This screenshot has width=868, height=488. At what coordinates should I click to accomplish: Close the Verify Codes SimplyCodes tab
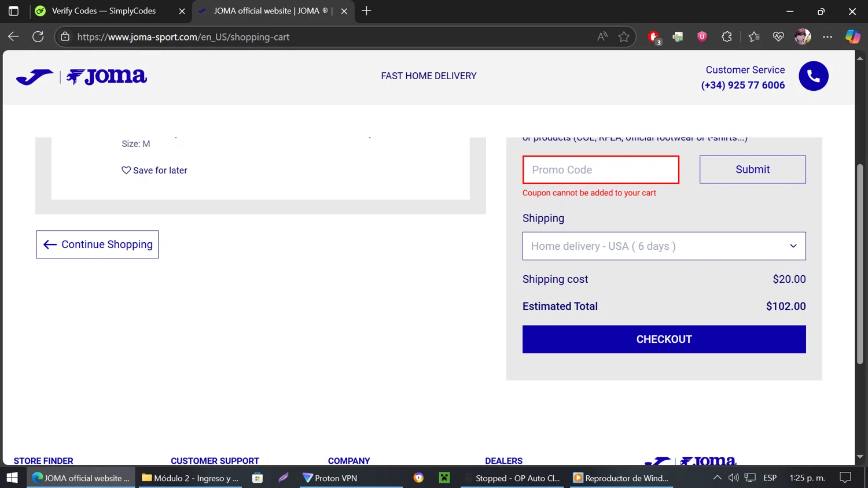pos(182,11)
